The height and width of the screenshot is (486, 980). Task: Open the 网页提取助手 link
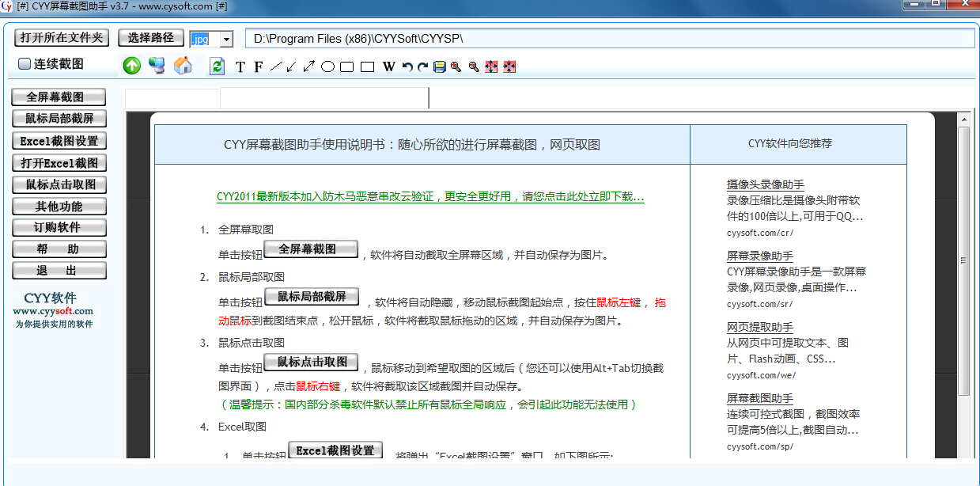(x=760, y=328)
